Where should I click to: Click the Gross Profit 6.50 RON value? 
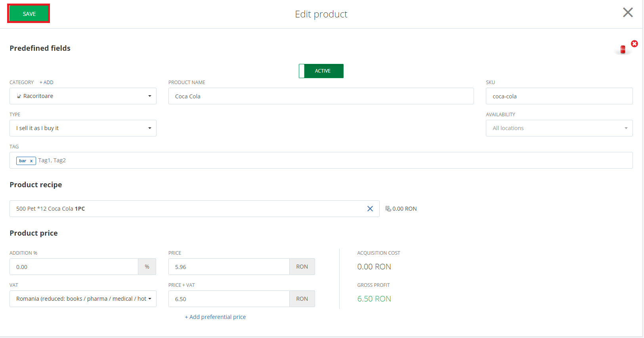point(374,299)
